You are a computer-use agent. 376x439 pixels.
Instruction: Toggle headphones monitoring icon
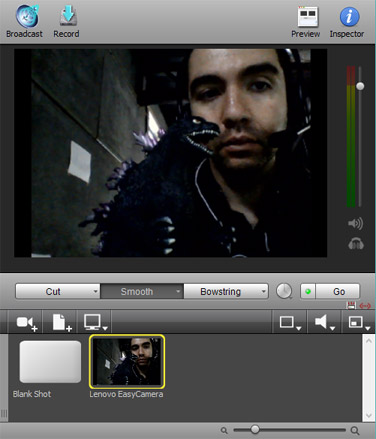356,244
